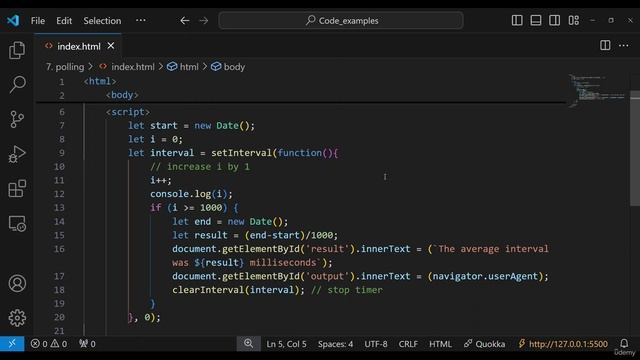This screenshot has width=640, height=360.
Task: Open the Manage gear menu
Action: (x=17, y=318)
